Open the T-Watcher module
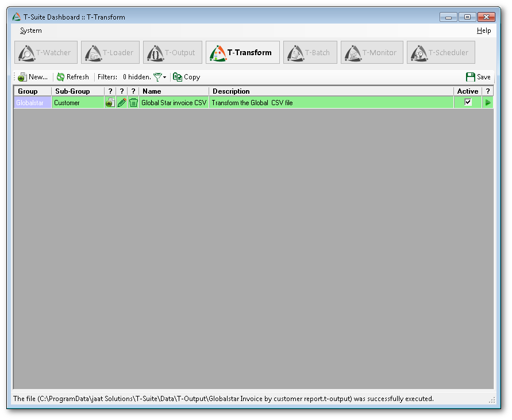 (46, 52)
